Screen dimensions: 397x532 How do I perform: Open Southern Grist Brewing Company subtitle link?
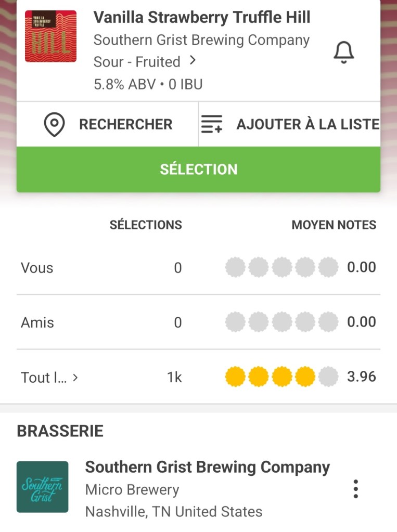pos(201,40)
